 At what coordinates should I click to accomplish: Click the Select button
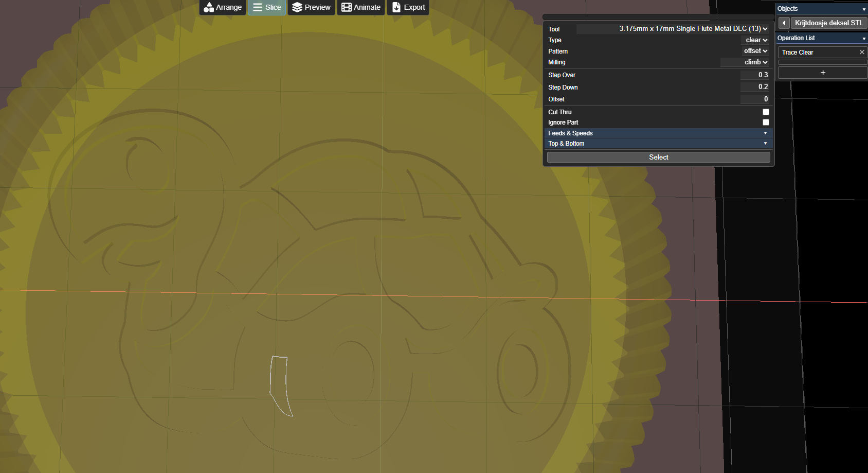point(658,157)
